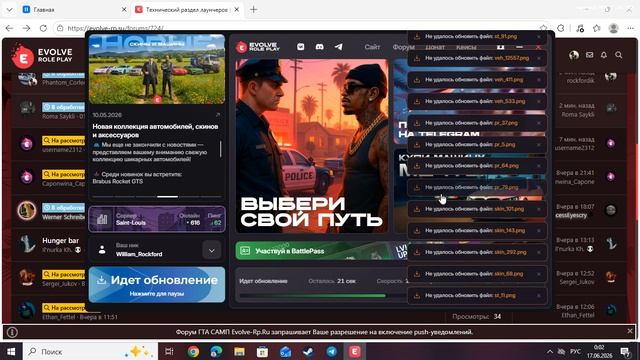Viewport: 640px width, 360px height.
Task: Click the download icon for veh_411.png notification
Action: (x=417, y=80)
